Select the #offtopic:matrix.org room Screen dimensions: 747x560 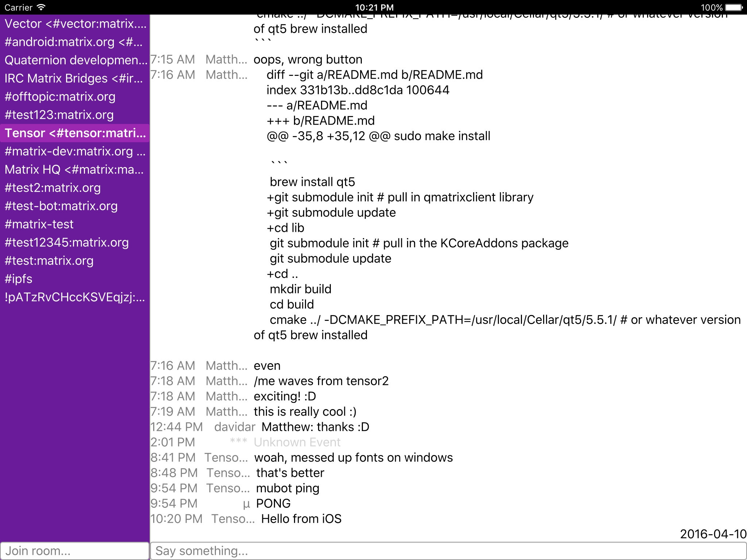pyautogui.click(x=60, y=97)
